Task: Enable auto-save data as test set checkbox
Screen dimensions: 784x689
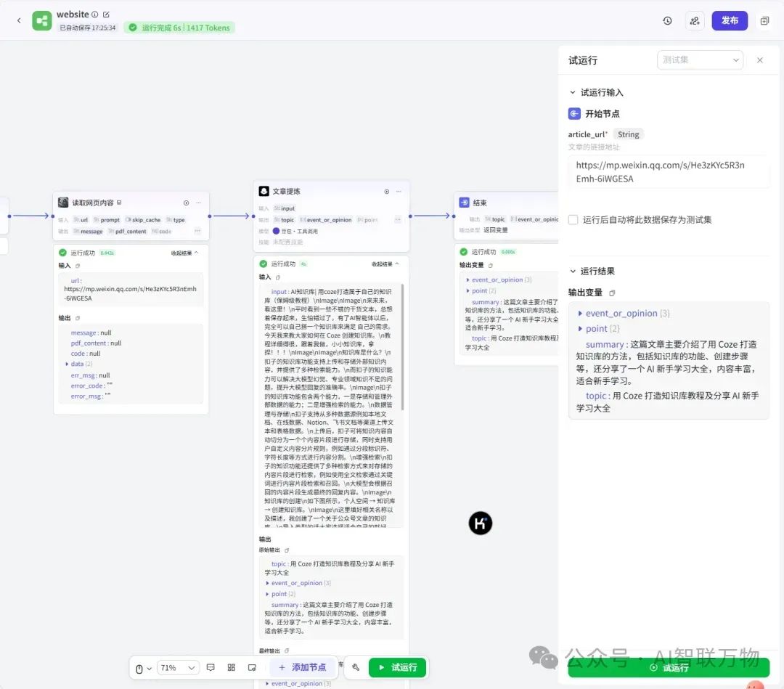Action: click(x=573, y=219)
